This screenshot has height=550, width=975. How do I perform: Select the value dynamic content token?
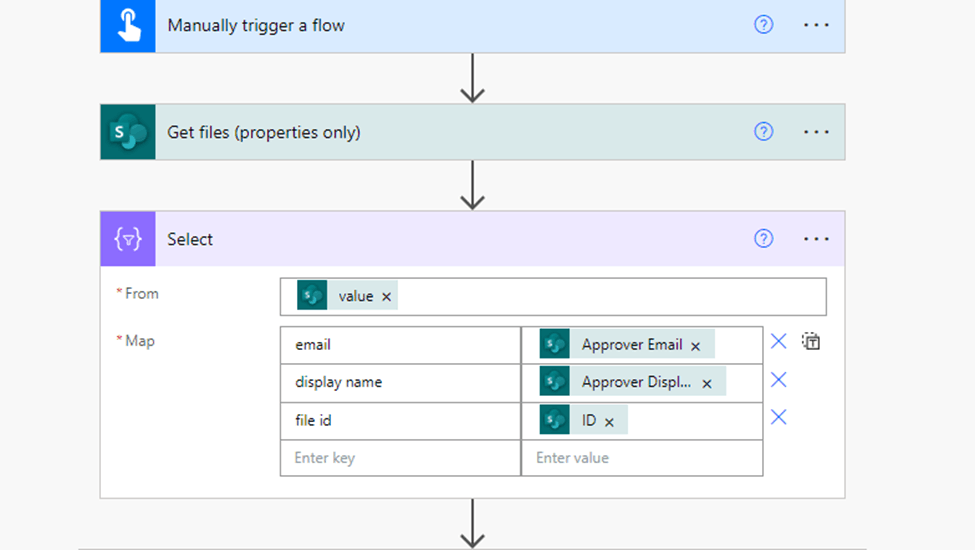pos(347,296)
